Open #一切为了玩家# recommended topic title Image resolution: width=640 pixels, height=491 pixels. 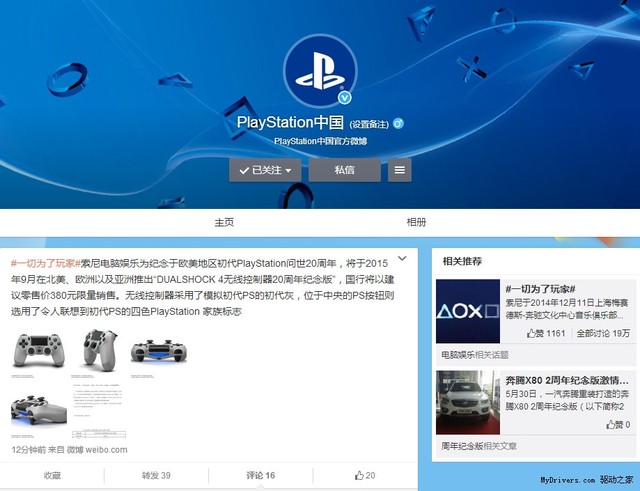click(x=540, y=289)
